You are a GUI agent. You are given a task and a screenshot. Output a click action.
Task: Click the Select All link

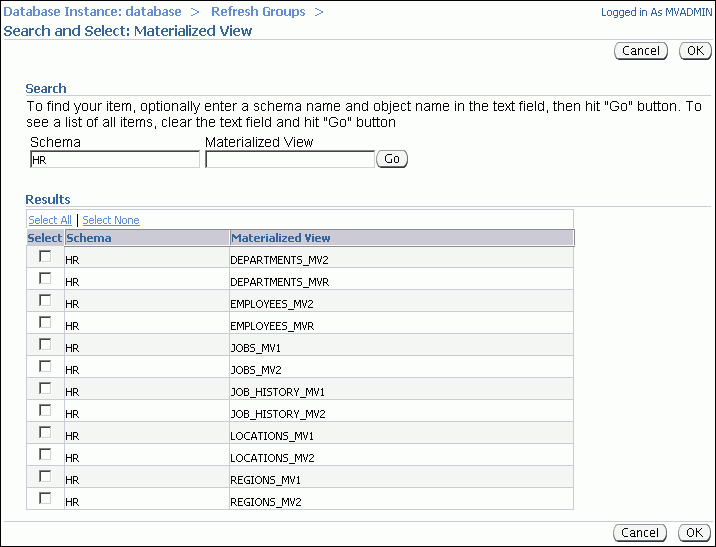pyautogui.click(x=50, y=220)
